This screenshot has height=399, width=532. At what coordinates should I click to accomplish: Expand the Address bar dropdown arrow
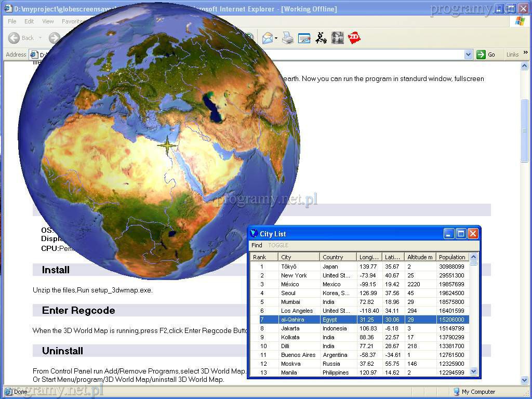(x=468, y=55)
